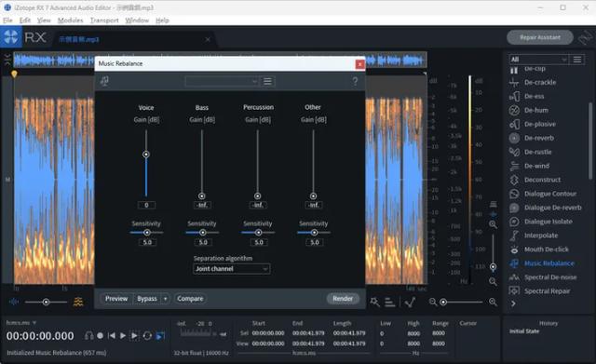The height and width of the screenshot is (364, 596).
Task: Click the Bypass button
Action: (x=147, y=299)
